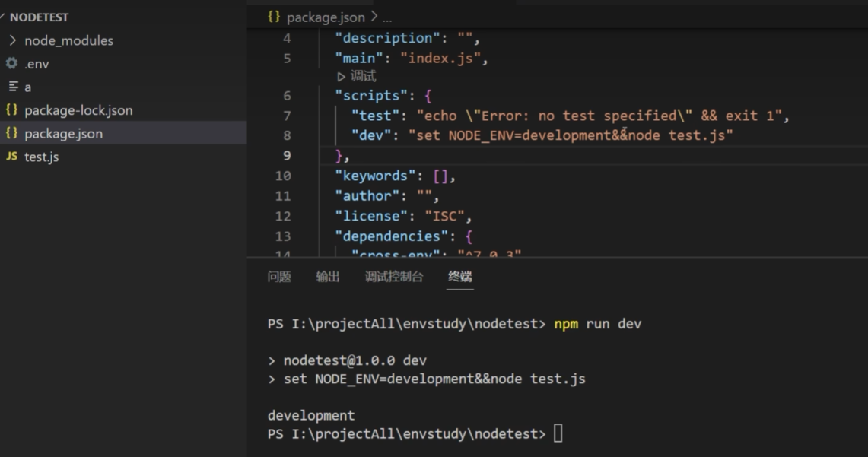
Task: Switch to the 调试控制台 panel tab
Action: pyautogui.click(x=394, y=277)
